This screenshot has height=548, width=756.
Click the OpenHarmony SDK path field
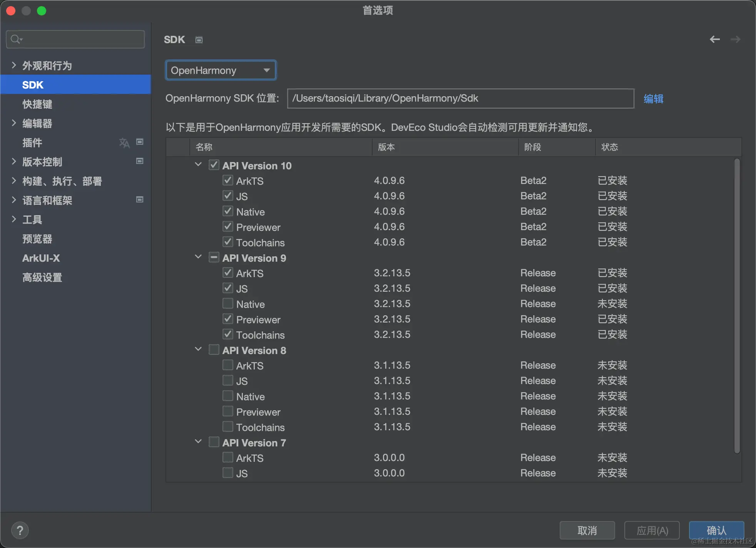click(x=461, y=99)
